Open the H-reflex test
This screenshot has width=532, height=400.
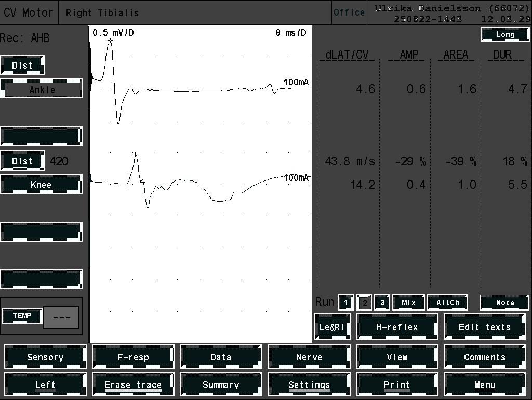pos(397,327)
